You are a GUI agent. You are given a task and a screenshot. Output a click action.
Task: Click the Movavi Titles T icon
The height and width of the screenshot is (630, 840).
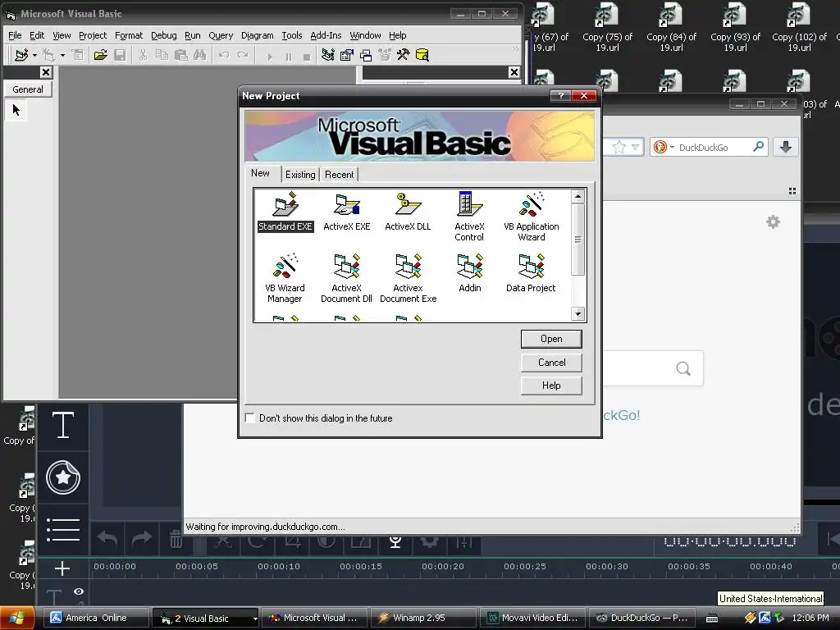pos(62,426)
